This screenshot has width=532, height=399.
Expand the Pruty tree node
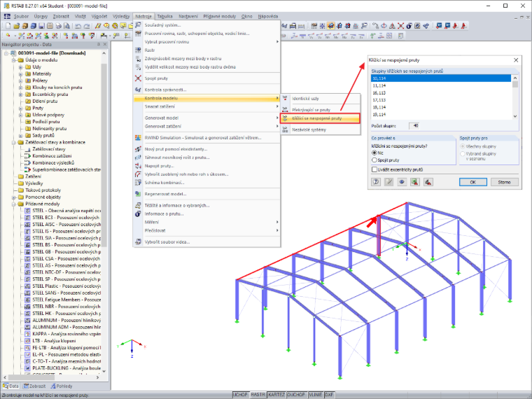pos(21,108)
